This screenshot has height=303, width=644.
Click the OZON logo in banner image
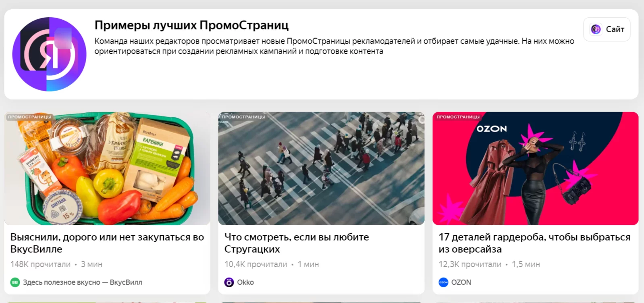click(492, 129)
